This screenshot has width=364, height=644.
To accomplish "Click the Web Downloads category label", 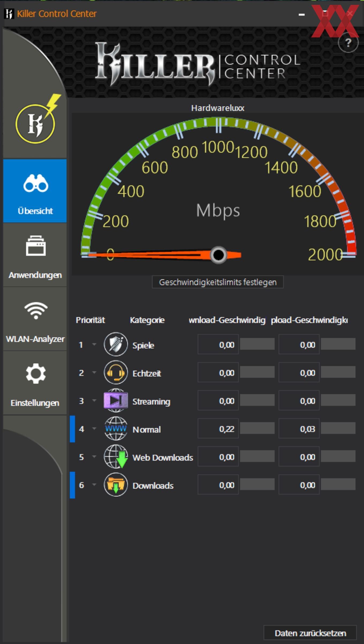I will click(163, 457).
